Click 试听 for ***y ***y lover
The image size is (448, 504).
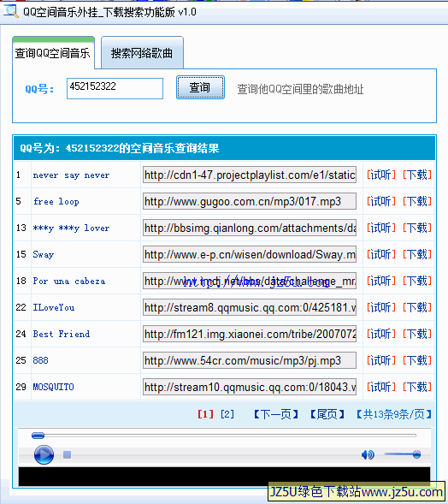380,228
